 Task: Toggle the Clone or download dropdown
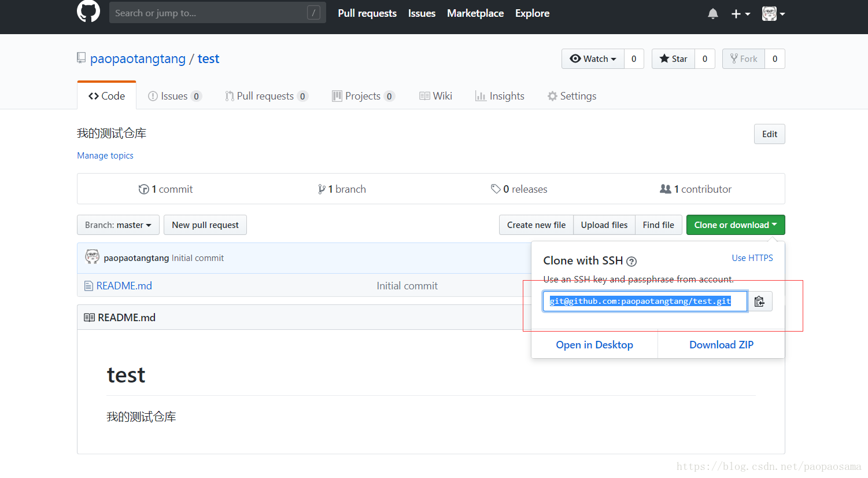(x=736, y=225)
